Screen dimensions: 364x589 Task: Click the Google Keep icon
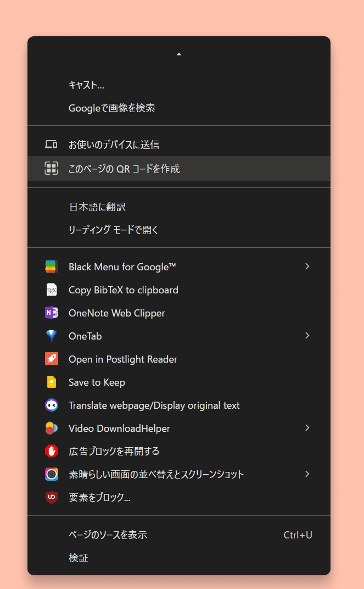[x=51, y=382]
